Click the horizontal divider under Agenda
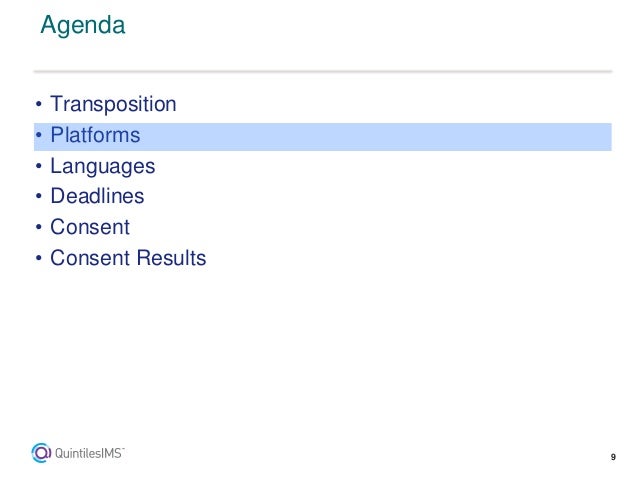 click(323, 71)
